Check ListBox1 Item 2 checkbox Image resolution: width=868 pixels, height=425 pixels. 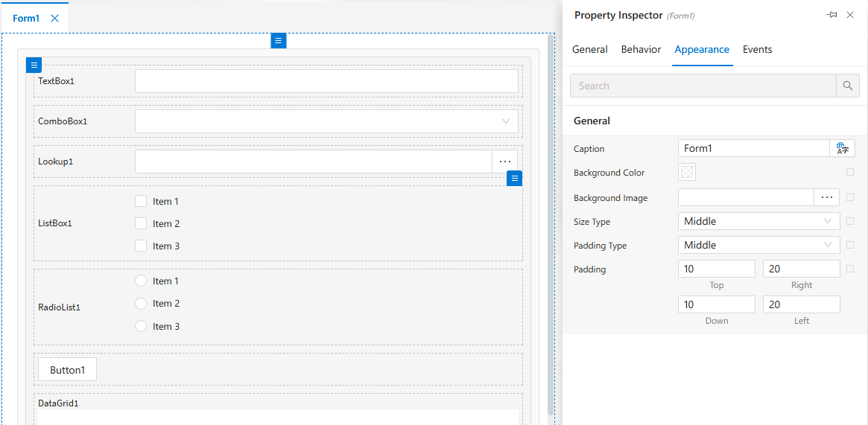(141, 224)
